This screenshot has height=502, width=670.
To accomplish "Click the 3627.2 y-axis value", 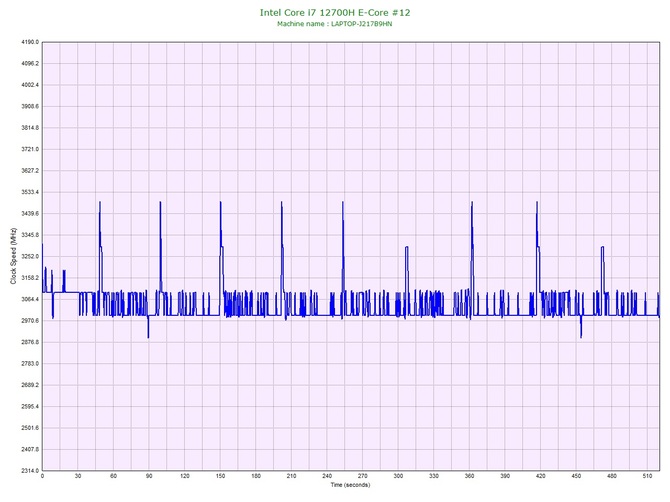I will [30, 171].
